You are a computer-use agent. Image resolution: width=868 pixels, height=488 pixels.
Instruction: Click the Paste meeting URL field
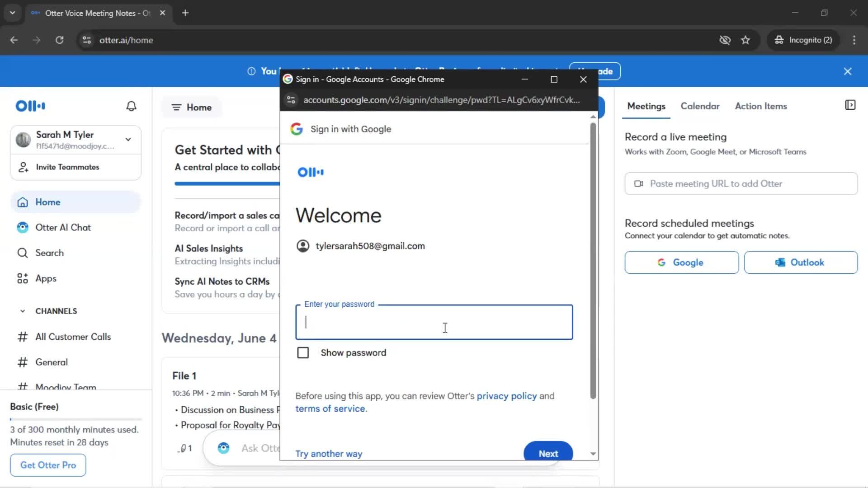click(x=741, y=183)
